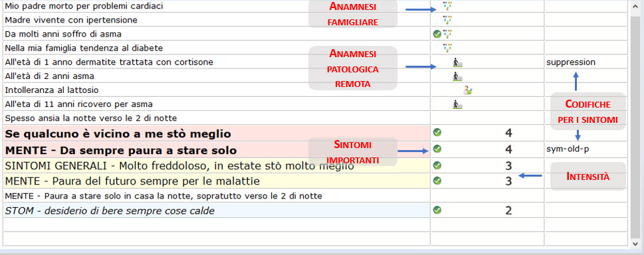Click family icon on 'Madre vivente con ipertensione' row
This screenshot has height=255, width=644.
tap(447, 20)
